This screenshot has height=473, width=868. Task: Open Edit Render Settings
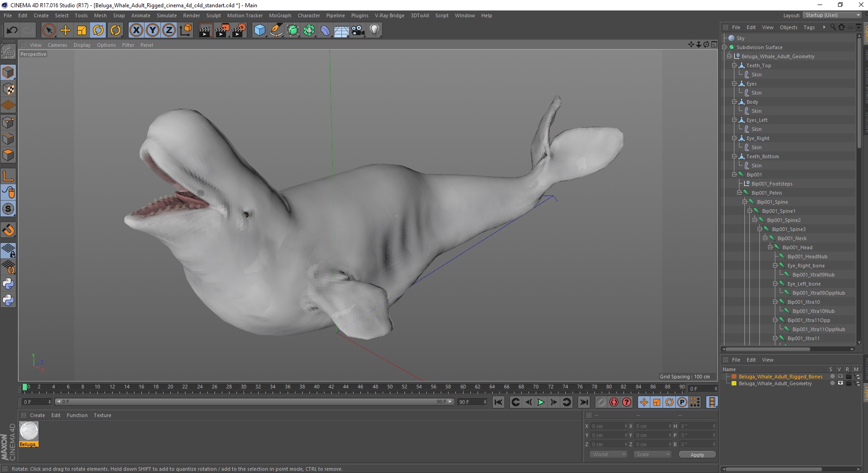(239, 30)
